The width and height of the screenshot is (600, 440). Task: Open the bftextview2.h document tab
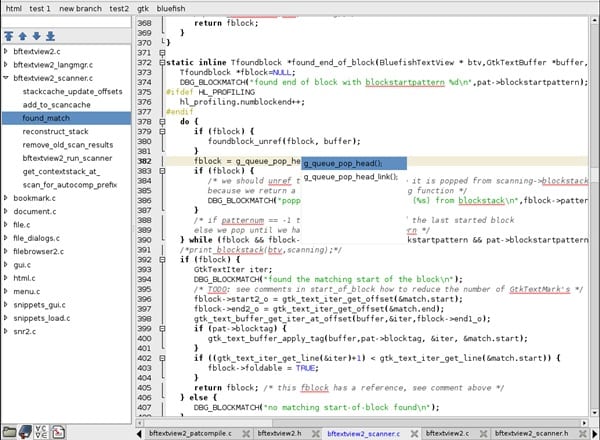(279, 433)
